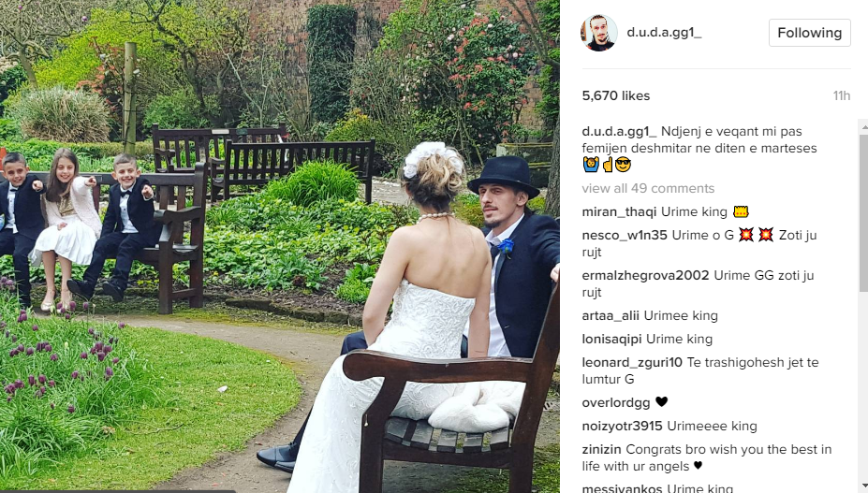
Task: Open d.u.d.a.gg1_ username in the header
Action: (664, 33)
